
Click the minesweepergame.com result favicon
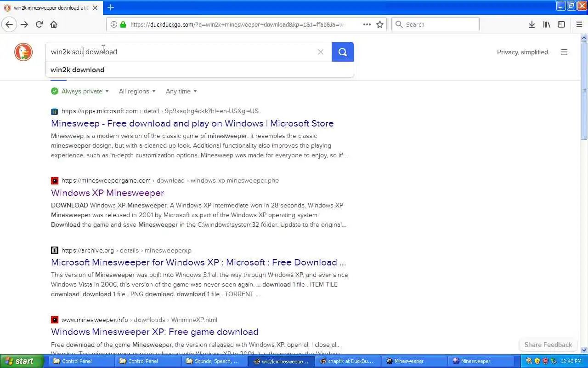(55, 180)
